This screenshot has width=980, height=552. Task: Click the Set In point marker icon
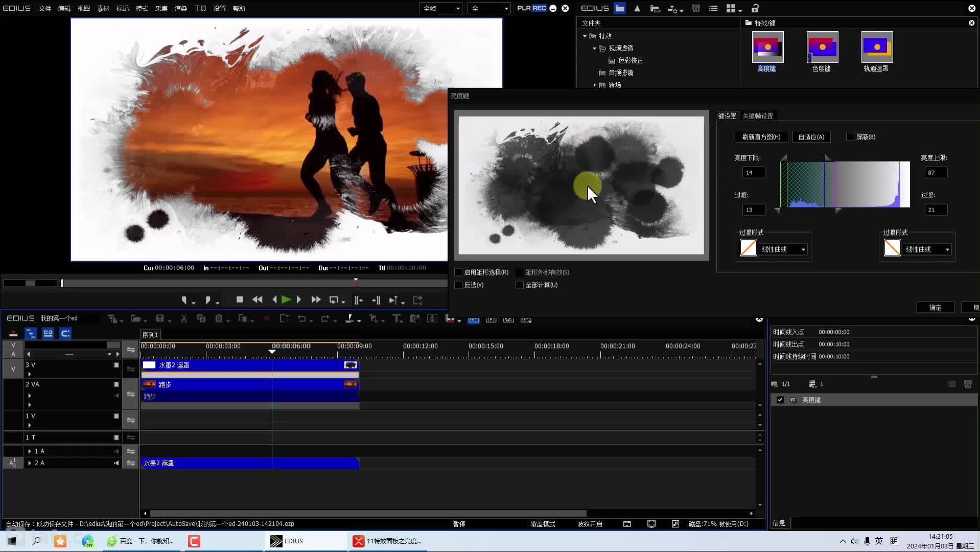(184, 300)
